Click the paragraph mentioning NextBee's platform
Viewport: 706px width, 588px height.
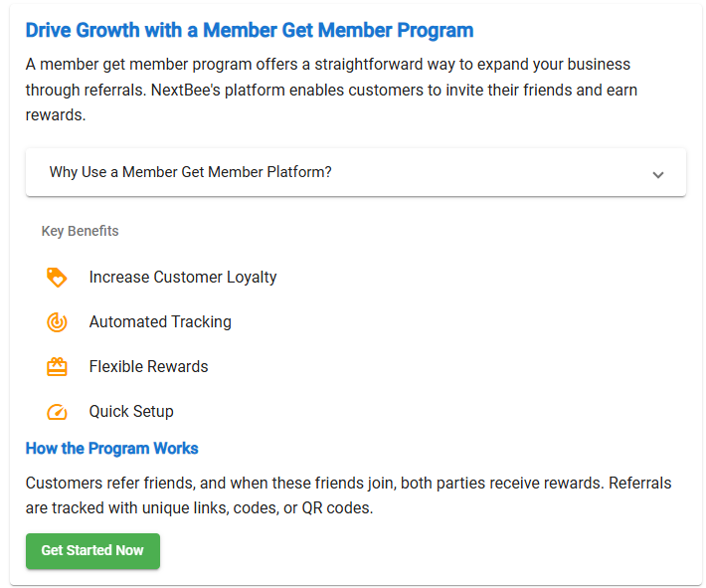pyautogui.click(x=331, y=90)
